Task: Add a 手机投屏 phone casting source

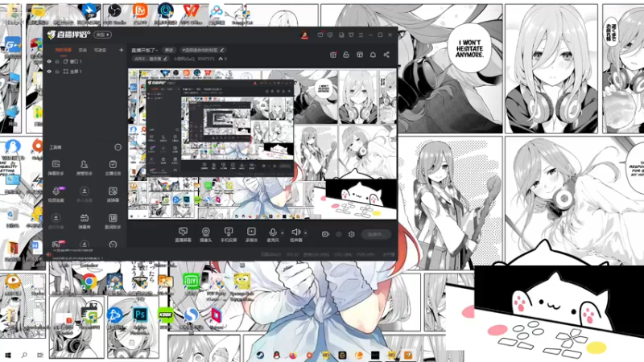Action: [x=229, y=235]
